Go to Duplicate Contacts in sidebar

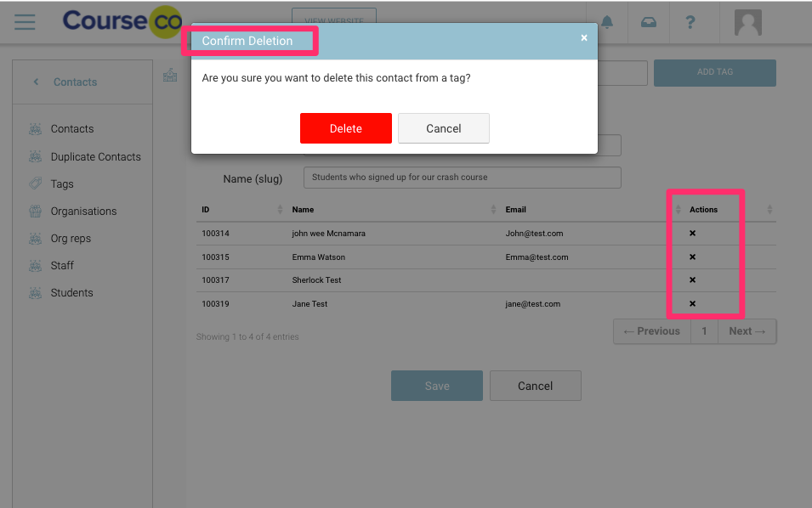(95, 156)
